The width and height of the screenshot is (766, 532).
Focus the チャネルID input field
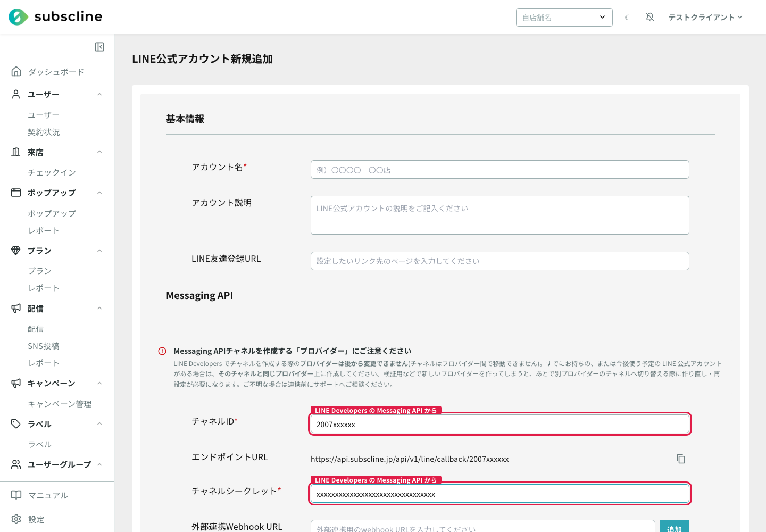click(x=500, y=424)
